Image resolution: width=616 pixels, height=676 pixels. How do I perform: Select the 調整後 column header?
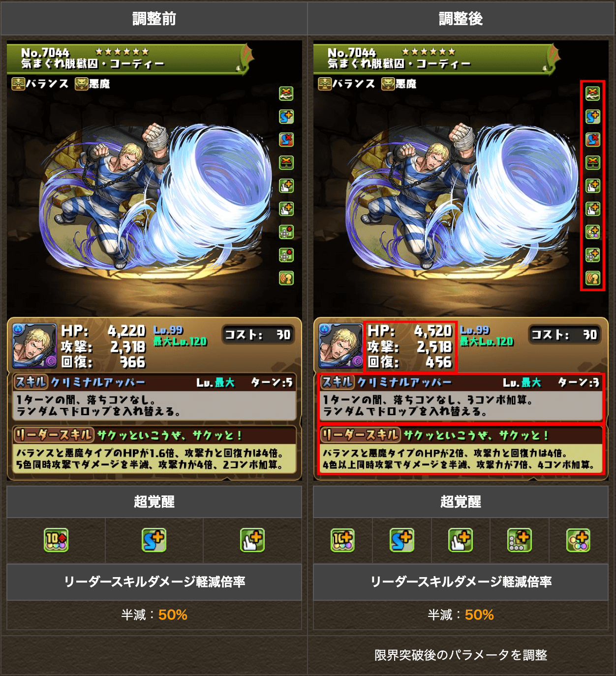pyautogui.click(x=461, y=19)
